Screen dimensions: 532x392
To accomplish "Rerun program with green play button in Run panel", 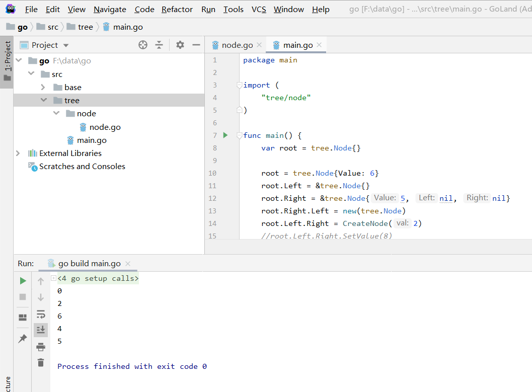I will pyautogui.click(x=23, y=281).
